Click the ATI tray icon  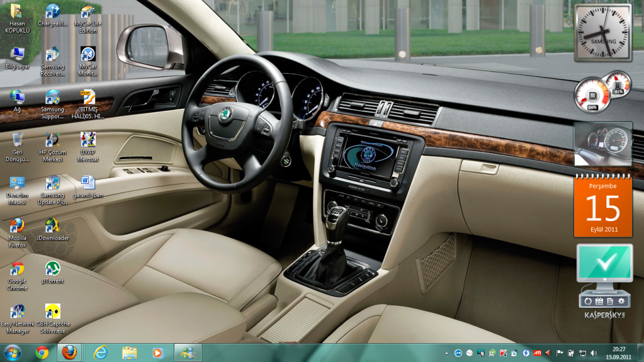[x=537, y=353]
